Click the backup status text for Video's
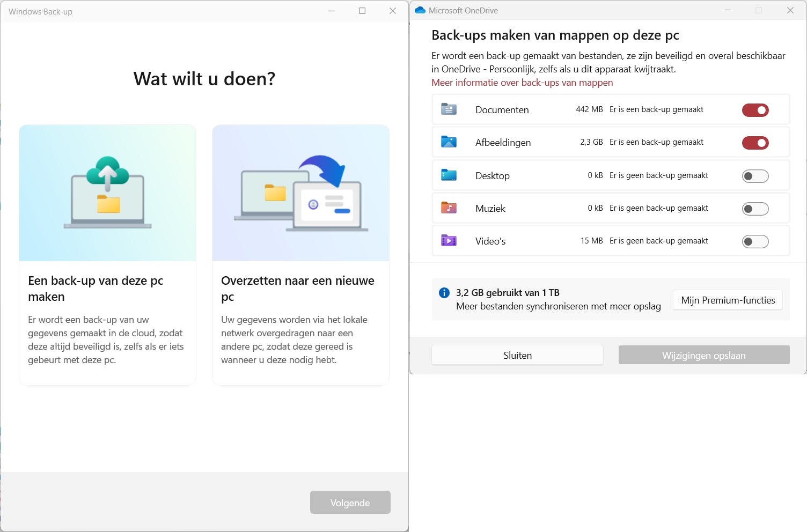 (x=659, y=241)
